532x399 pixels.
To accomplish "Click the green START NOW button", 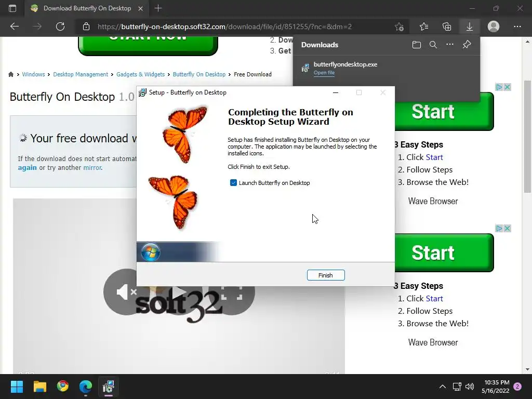I will (148, 45).
